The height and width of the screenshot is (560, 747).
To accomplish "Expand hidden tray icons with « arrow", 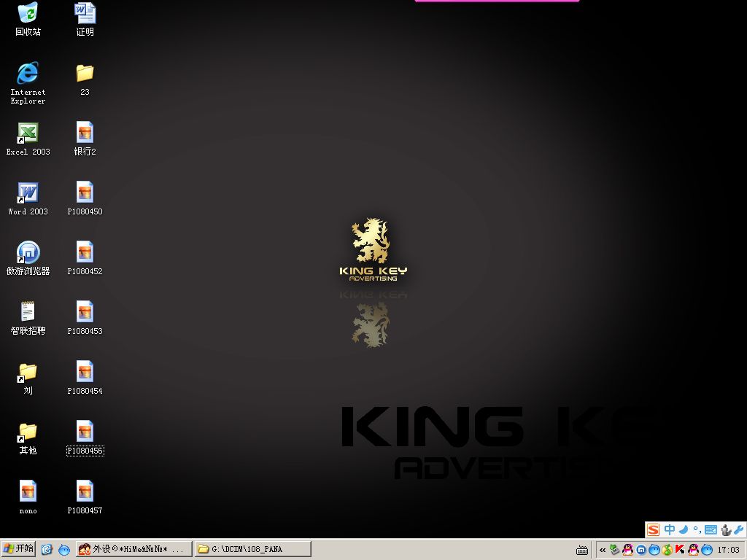I will click(603, 550).
